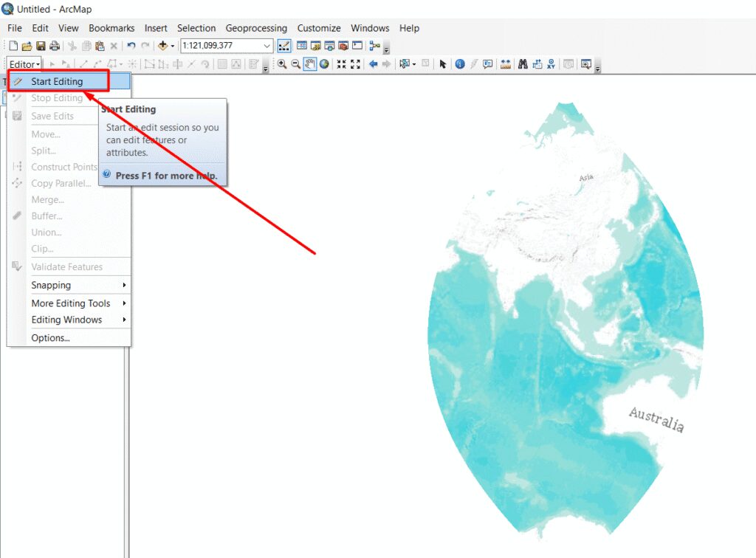The height and width of the screenshot is (558, 756).
Task: Open the Add Data dropdown arrow
Action: coord(173,46)
